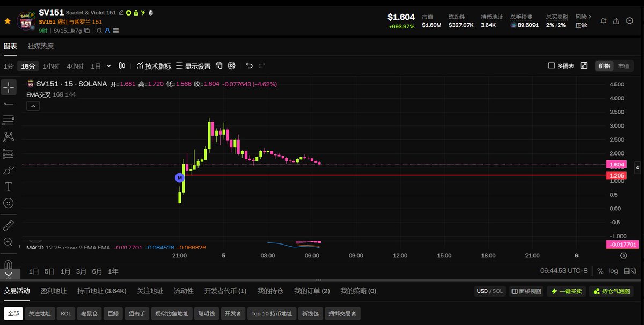Select the 15分 timeframe
Screen dimensions: 644x325
(28, 66)
